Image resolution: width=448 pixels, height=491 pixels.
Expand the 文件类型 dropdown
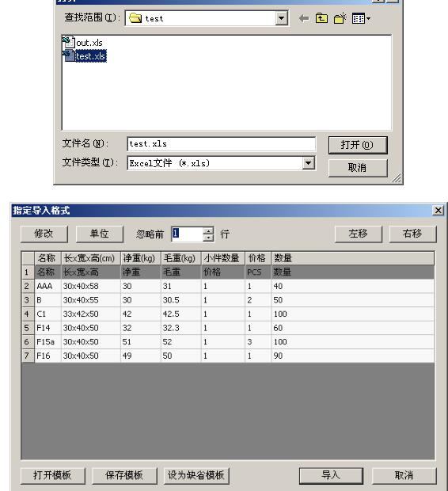(309, 163)
